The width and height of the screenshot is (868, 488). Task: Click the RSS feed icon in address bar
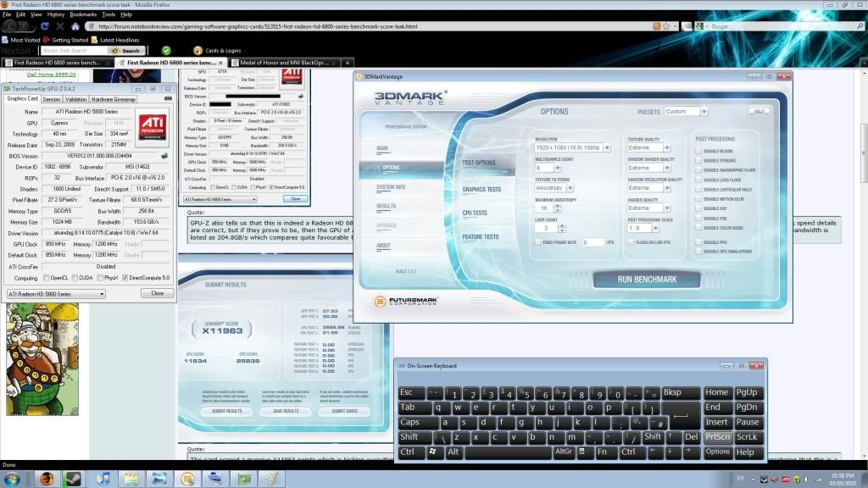657,26
